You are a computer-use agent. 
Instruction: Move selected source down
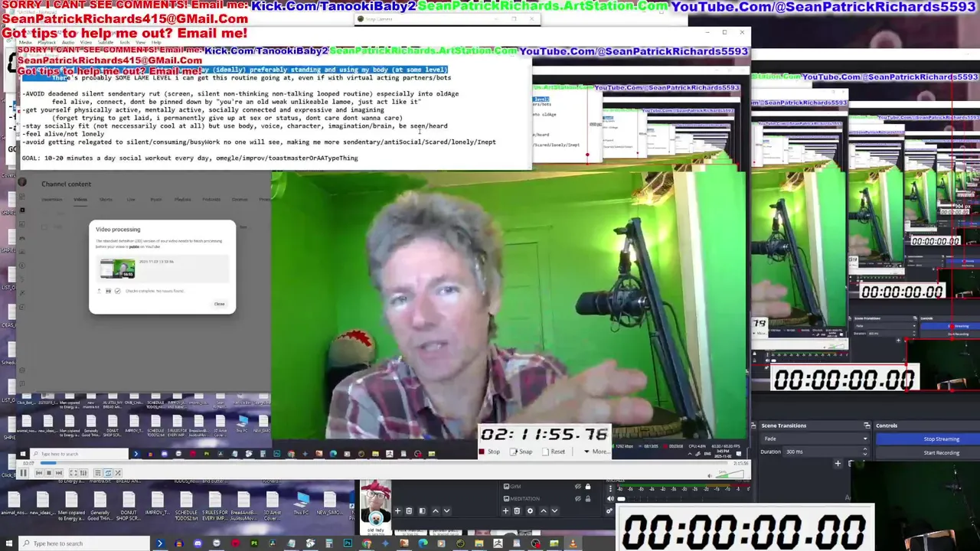[x=554, y=511]
